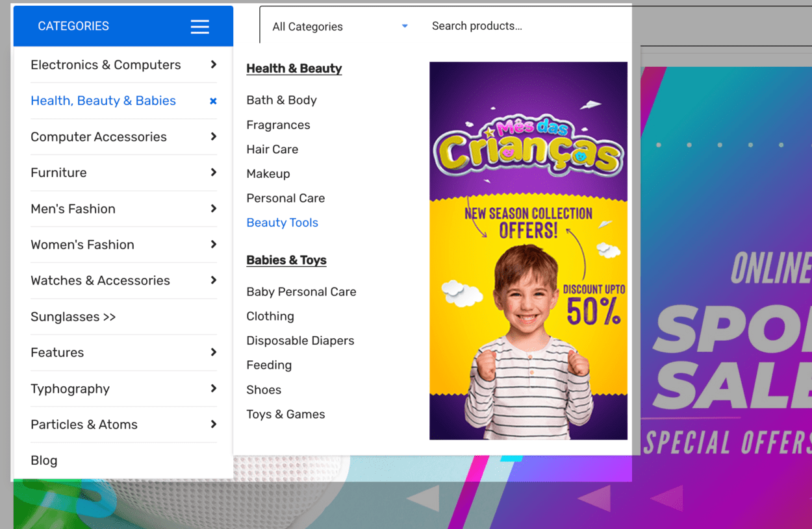Open Men's Fashion category
The width and height of the screenshot is (812, 529).
73,209
